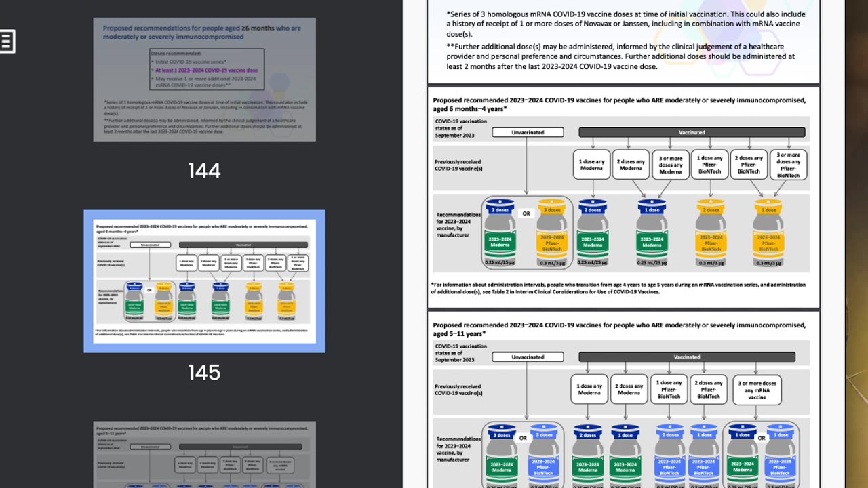The height and width of the screenshot is (488, 868).
Task: Click the '2 doses' yellow Pfizer vial in 6 months–4 years chart
Action: coord(711,231)
